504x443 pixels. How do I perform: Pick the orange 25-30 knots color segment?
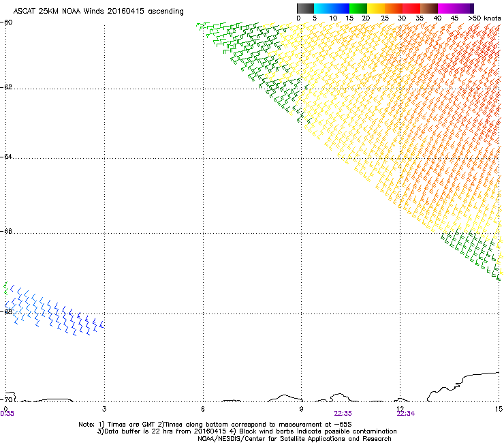[x=394, y=8]
